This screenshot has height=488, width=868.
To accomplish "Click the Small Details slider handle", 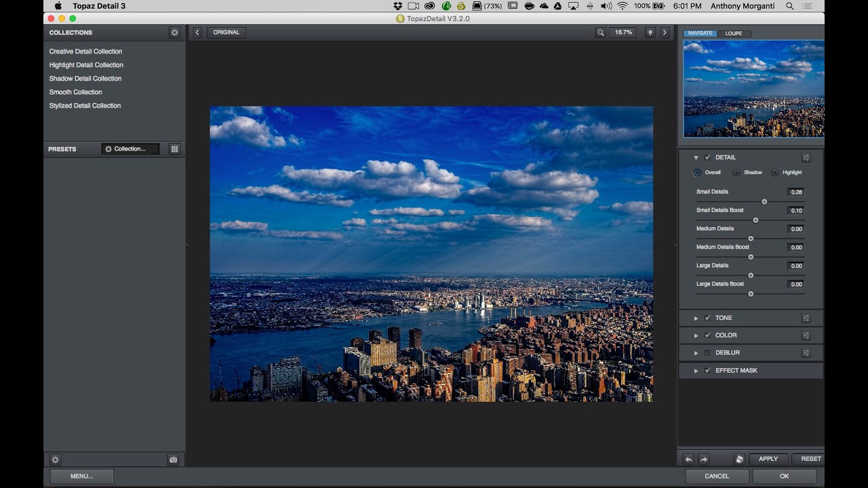I will click(x=764, y=202).
